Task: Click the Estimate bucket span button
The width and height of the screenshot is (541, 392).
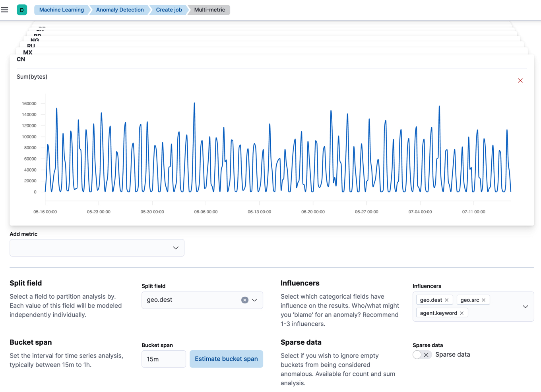Action: pos(226,359)
